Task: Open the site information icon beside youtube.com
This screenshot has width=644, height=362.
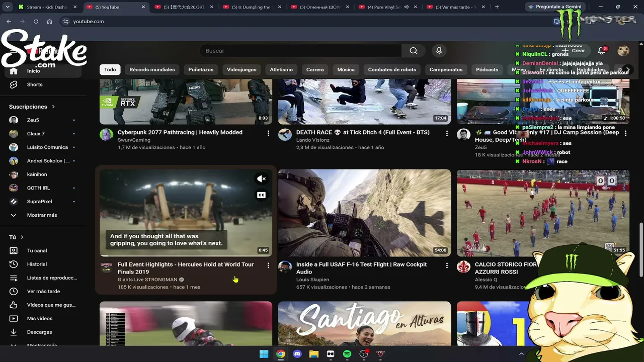Action: click(x=65, y=22)
